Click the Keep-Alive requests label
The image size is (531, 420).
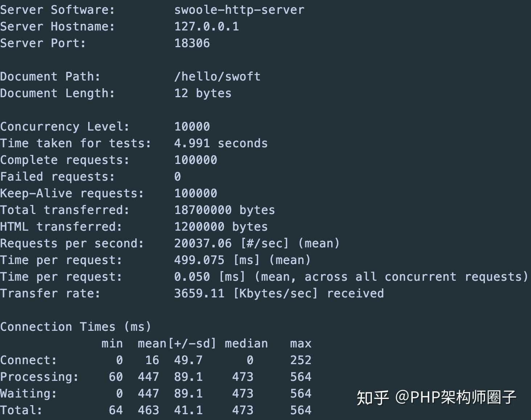coord(72,193)
